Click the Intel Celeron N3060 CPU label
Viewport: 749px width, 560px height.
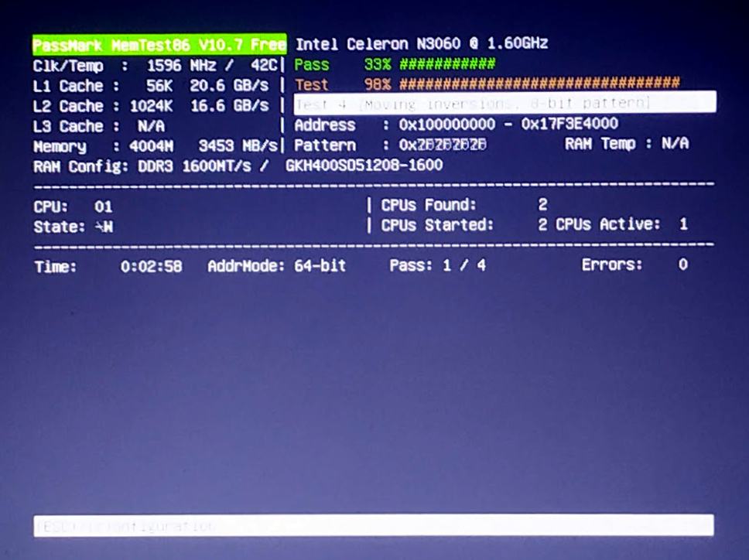coord(422,44)
